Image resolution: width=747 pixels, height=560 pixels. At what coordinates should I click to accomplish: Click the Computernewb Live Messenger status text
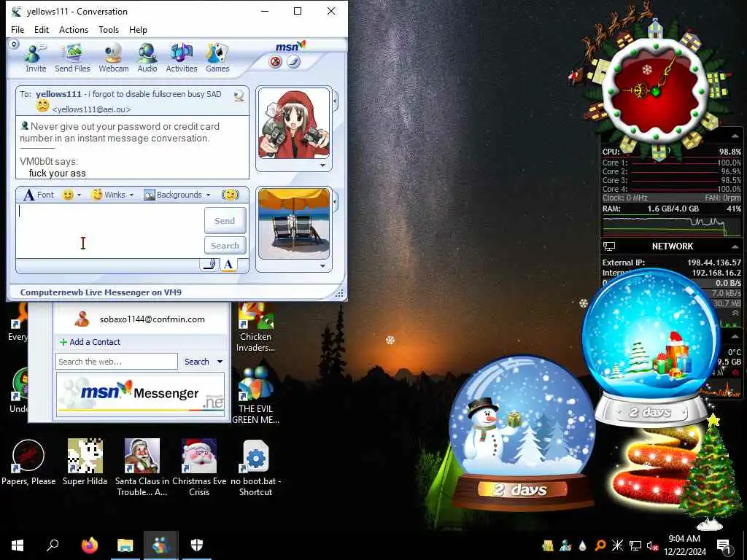click(101, 292)
